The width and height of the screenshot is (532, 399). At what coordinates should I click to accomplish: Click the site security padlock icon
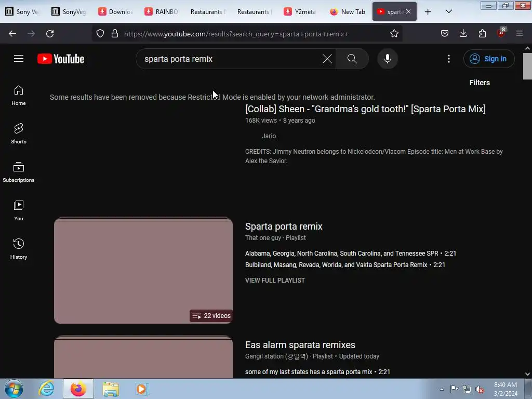tap(115, 34)
